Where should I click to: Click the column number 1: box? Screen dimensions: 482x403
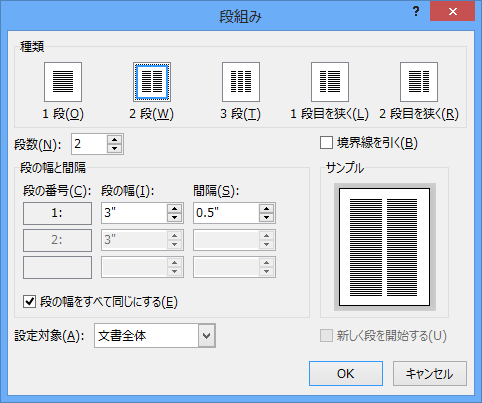pyautogui.click(x=57, y=213)
